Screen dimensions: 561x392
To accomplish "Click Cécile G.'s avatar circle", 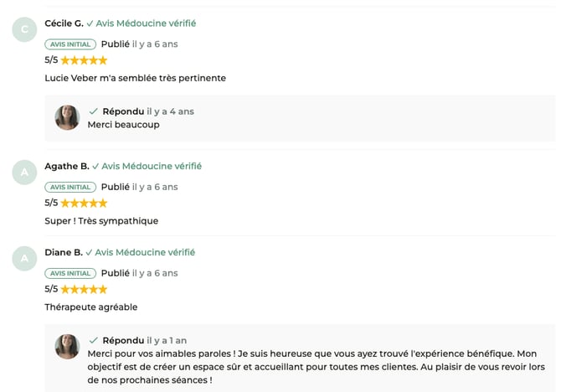I will [24, 29].
